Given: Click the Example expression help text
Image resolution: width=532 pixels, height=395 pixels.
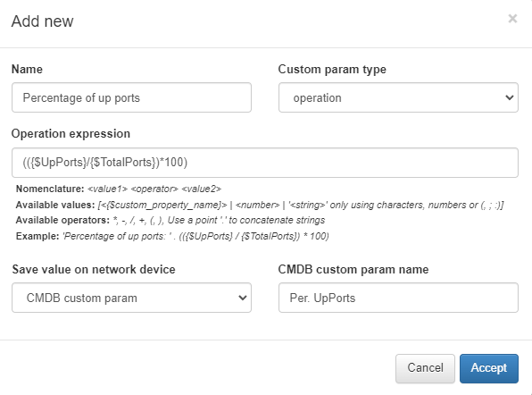Looking at the screenshot, I should pyautogui.click(x=172, y=236).
